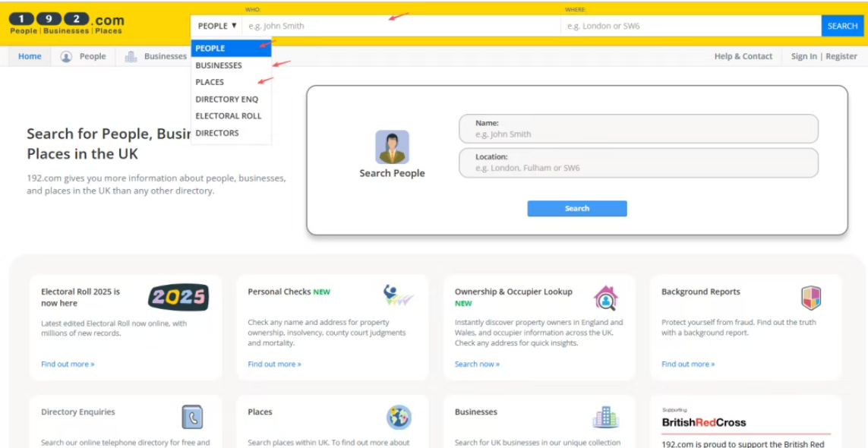Image resolution: width=868 pixels, height=448 pixels.
Task: Choose ELECTORAL ROLL in the dropdown
Action: point(228,116)
